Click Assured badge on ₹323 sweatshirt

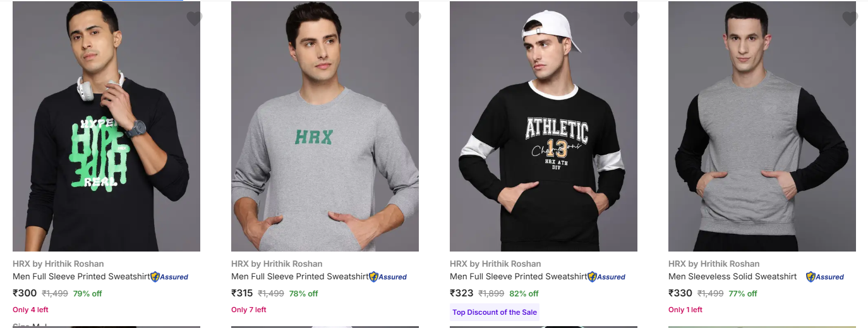pos(606,277)
